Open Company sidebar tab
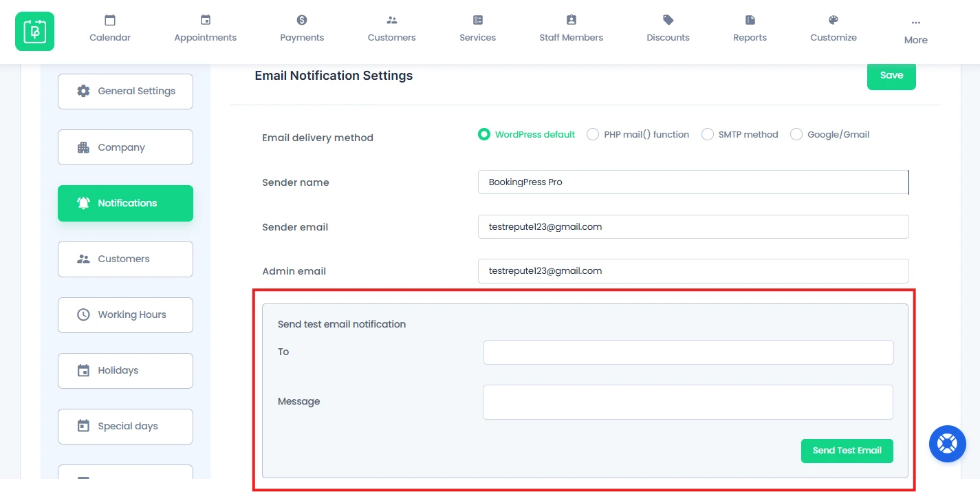The height and width of the screenshot is (492, 980). (x=125, y=147)
